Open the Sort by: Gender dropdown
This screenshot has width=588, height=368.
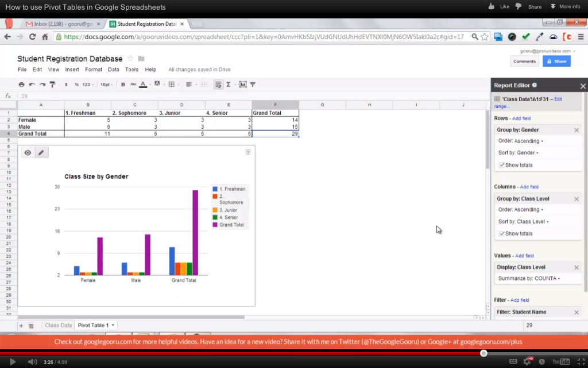519,153
